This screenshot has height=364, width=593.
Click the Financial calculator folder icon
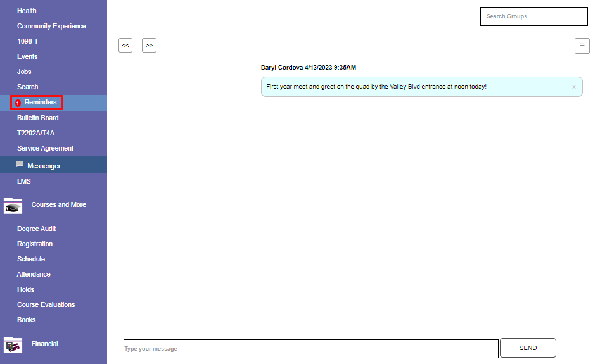13,345
